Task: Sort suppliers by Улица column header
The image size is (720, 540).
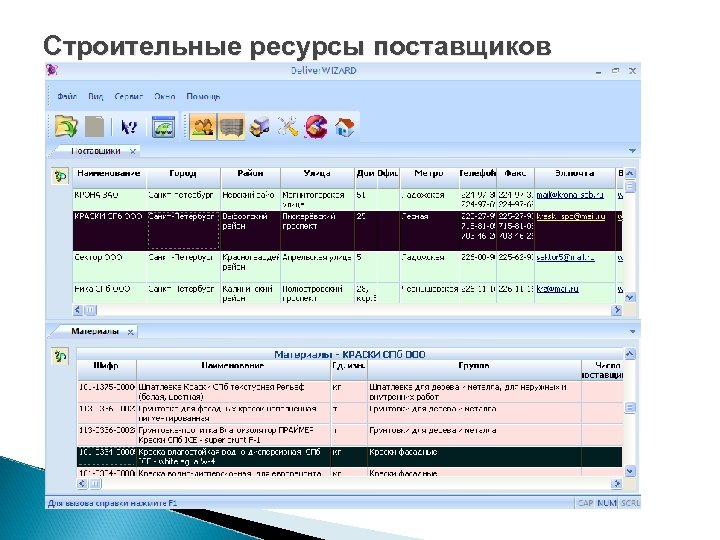Action: (x=317, y=178)
